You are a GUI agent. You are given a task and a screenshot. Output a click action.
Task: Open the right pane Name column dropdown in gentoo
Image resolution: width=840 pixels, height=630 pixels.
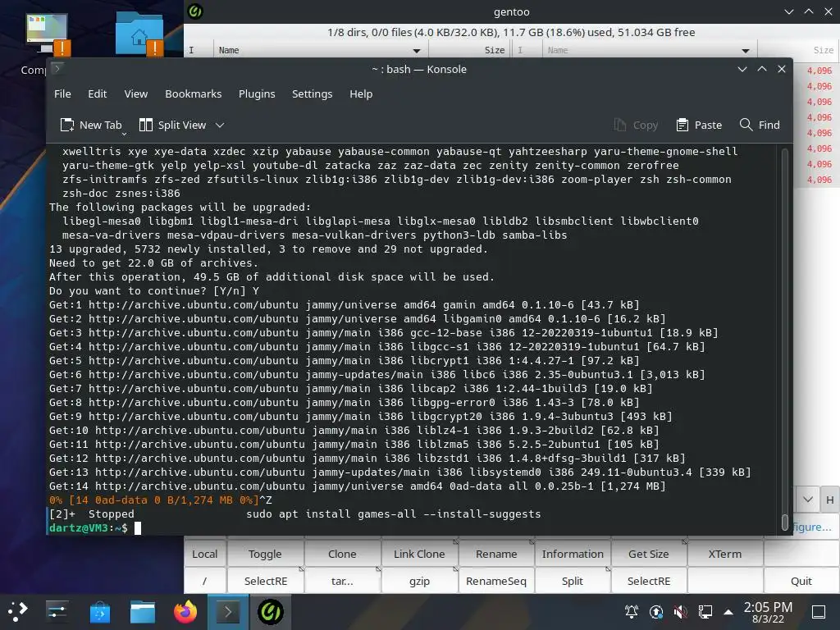(x=745, y=50)
